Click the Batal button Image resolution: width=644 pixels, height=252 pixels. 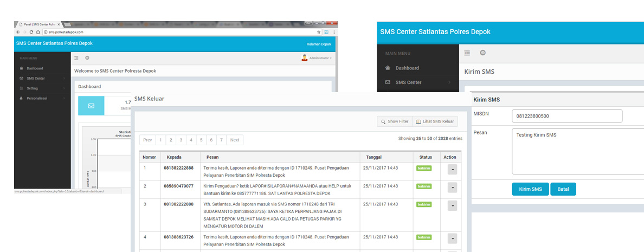(563, 189)
